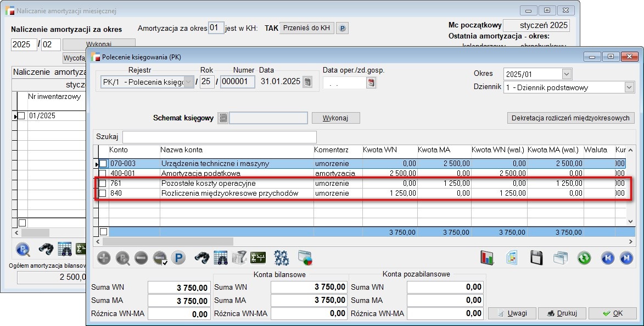Open the Rejestr PK/1 dropdown
644x326 pixels.
[x=189, y=82]
